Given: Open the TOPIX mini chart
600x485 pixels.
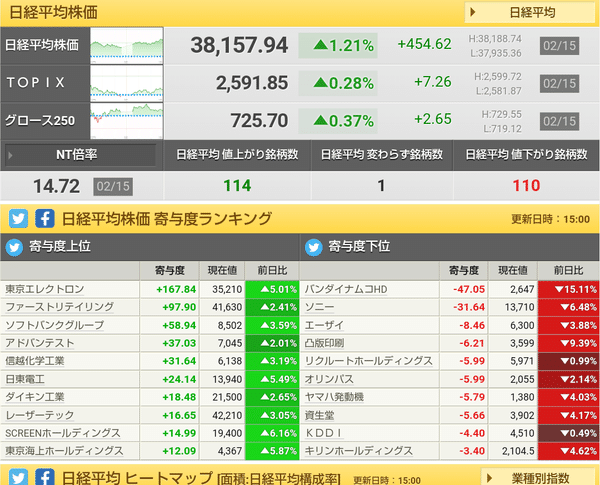Looking at the screenshot, I should coord(127,83).
